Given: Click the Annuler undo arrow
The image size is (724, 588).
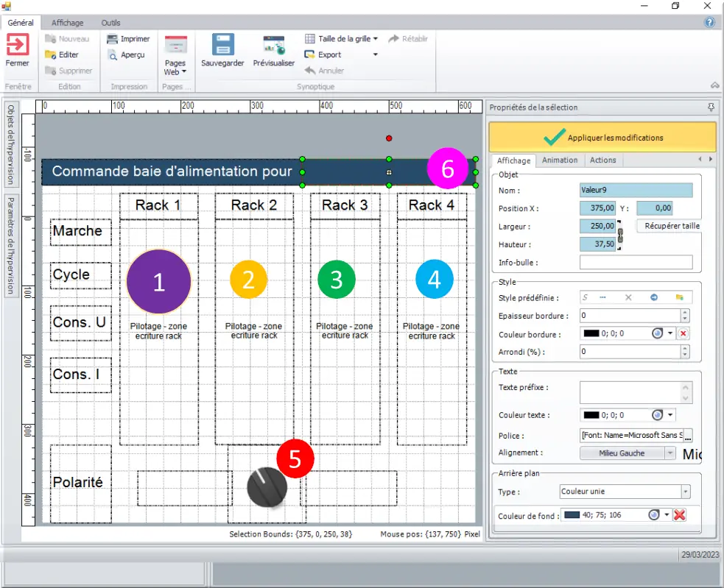Looking at the screenshot, I should tap(324, 71).
